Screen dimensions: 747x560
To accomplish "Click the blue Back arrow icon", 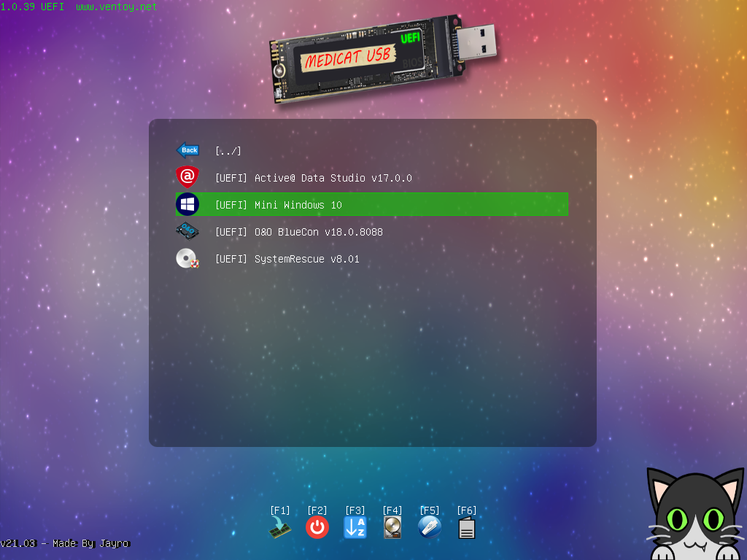I will coord(187,150).
